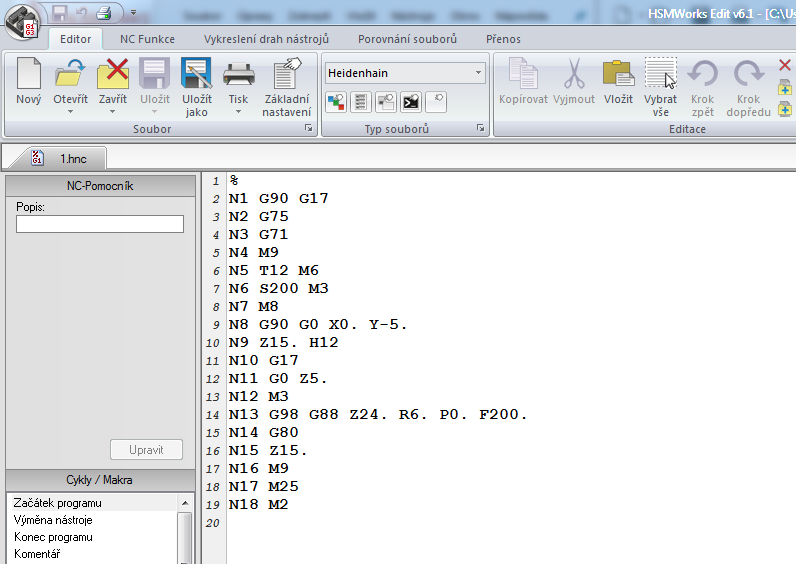The width and height of the screenshot is (796, 564).
Task: Click the Vložit paste icon
Action: (618, 76)
